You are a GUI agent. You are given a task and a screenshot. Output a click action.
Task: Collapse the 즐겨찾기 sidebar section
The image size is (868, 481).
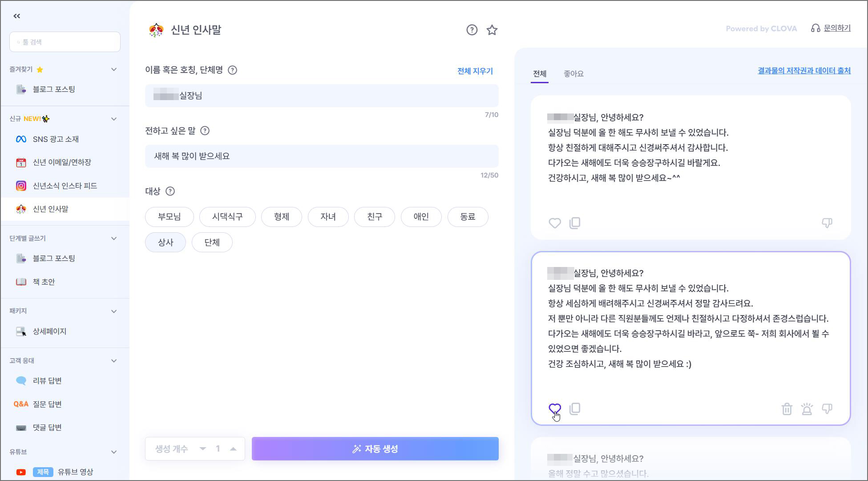tap(114, 69)
